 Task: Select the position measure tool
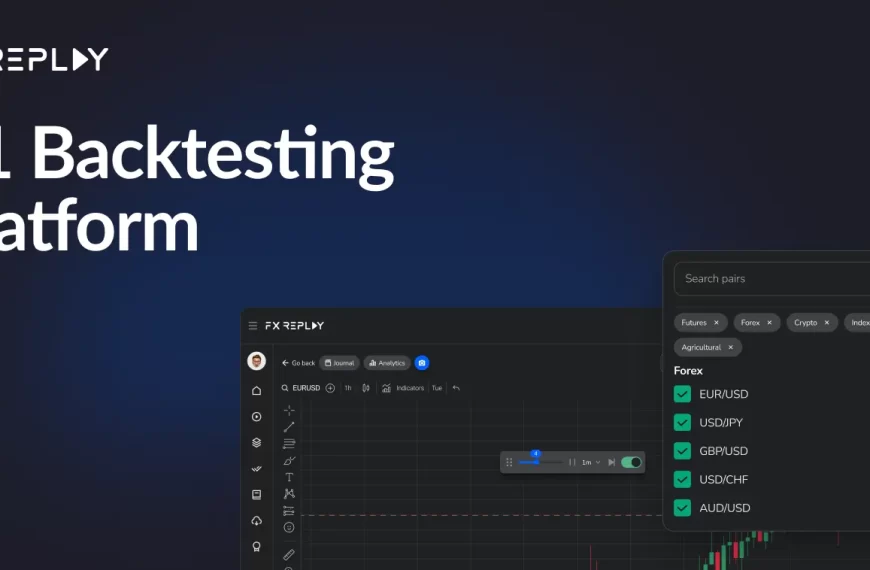[289, 511]
